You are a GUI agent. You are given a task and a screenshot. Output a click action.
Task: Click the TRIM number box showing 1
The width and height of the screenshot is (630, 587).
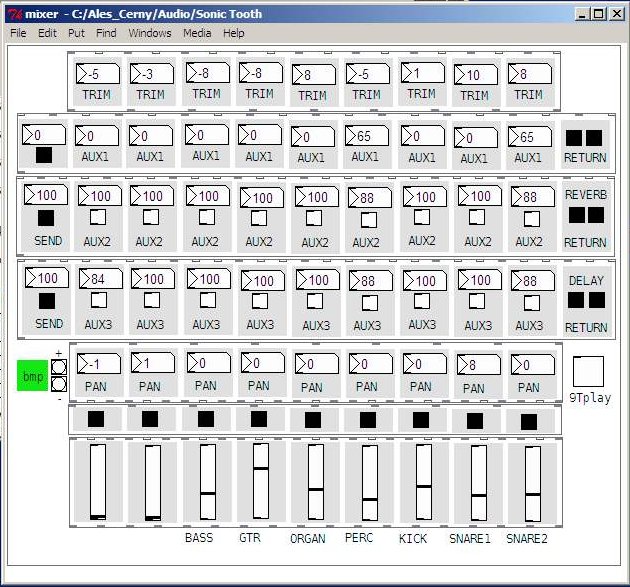coord(423,73)
